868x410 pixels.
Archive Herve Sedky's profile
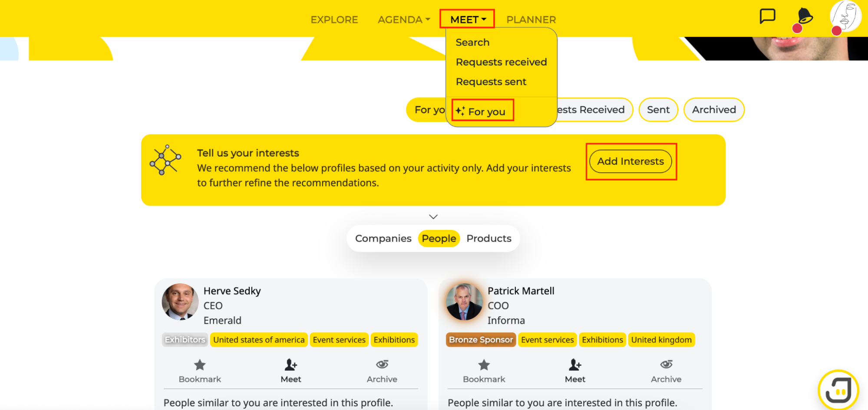[382, 365]
